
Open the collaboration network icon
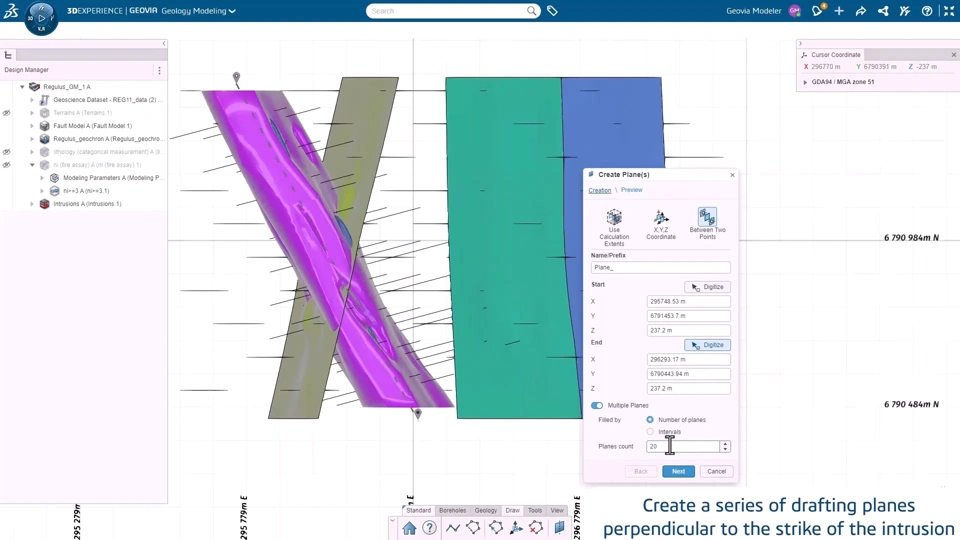pyautogui.click(x=883, y=11)
